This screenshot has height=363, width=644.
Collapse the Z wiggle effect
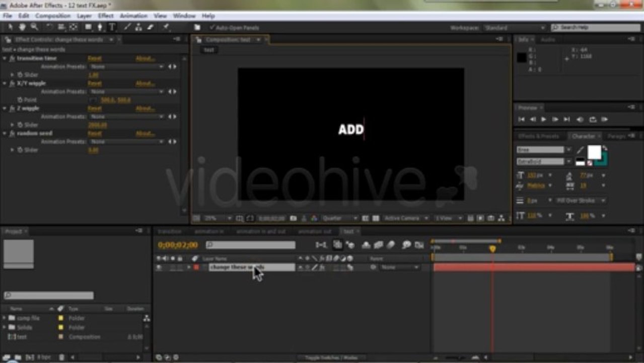click(5, 108)
